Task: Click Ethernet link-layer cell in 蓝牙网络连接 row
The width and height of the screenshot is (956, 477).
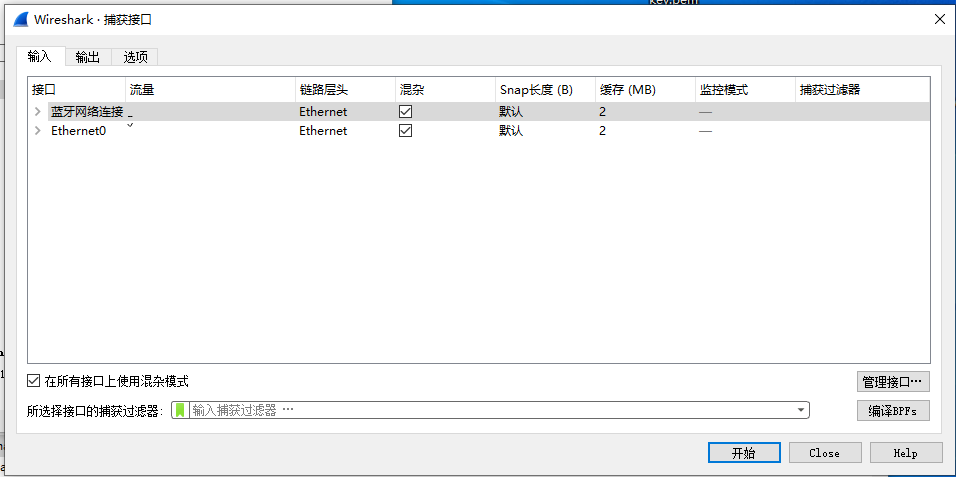Action: point(323,112)
